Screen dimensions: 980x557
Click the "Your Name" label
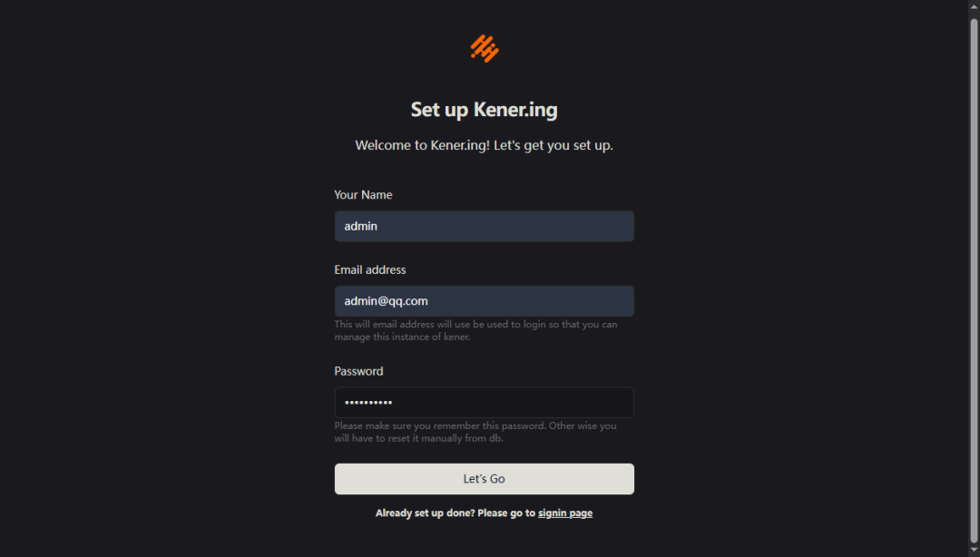pos(363,195)
